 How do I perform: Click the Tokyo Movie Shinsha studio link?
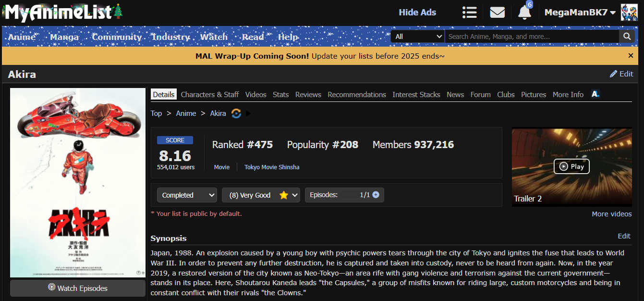tap(272, 167)
